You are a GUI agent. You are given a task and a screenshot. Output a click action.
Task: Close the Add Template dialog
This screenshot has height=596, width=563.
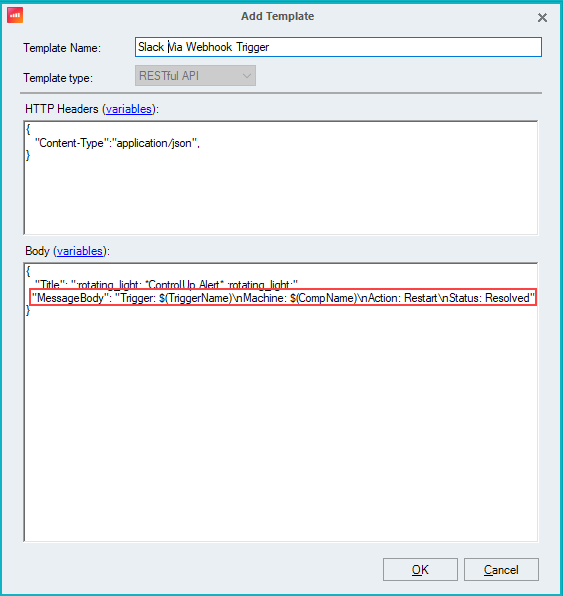point(542,17)
